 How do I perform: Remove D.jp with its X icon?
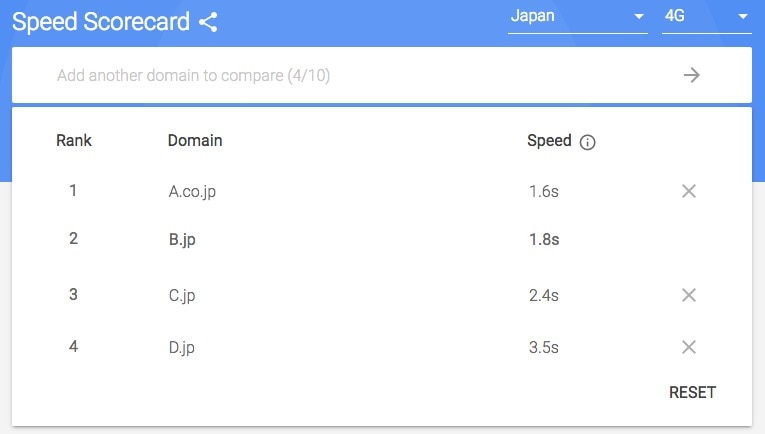pos(689,347)
